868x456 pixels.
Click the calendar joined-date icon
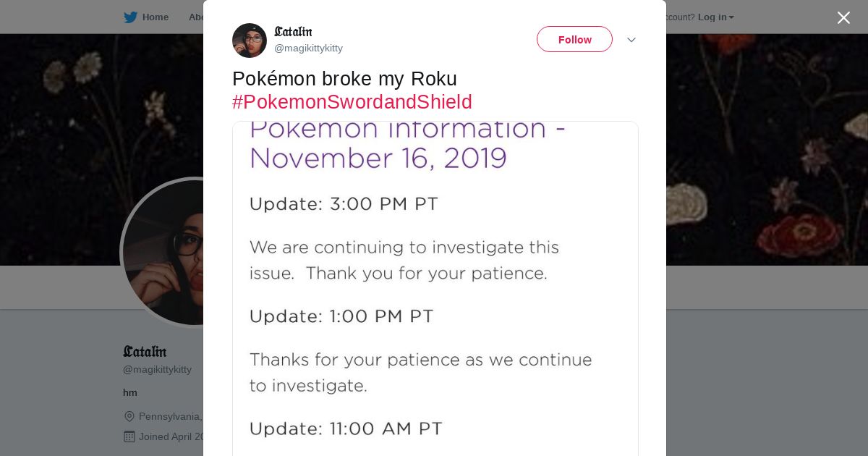pos(129,436)
